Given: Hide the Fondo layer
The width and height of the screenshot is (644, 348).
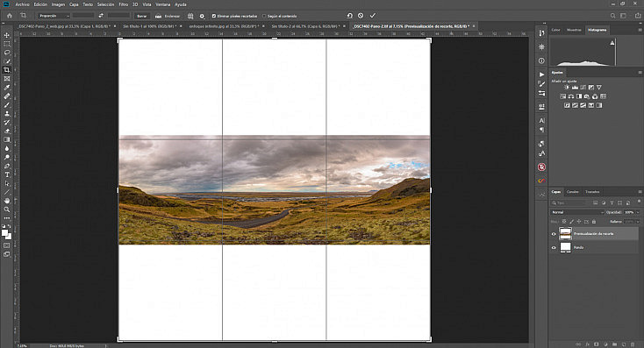Looking at the screenshot, I should (x=554, y=247).
